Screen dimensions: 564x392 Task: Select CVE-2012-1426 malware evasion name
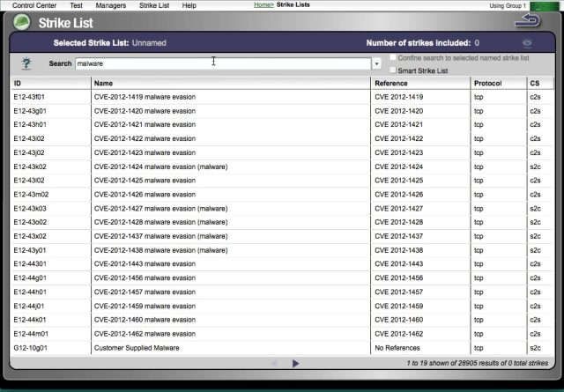[x=145, y=195]
